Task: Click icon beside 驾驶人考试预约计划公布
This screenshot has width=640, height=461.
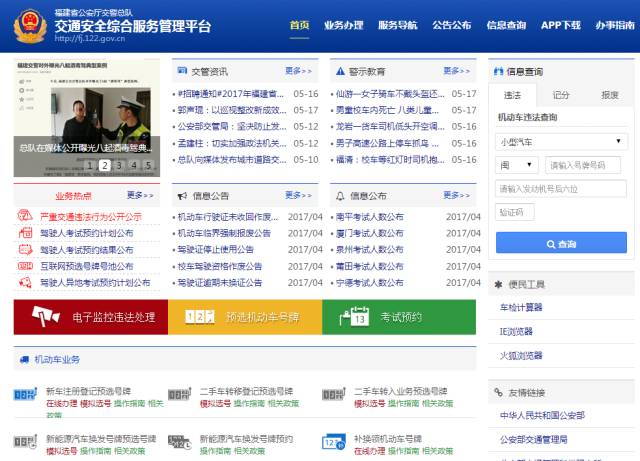Action: point(25,233)
